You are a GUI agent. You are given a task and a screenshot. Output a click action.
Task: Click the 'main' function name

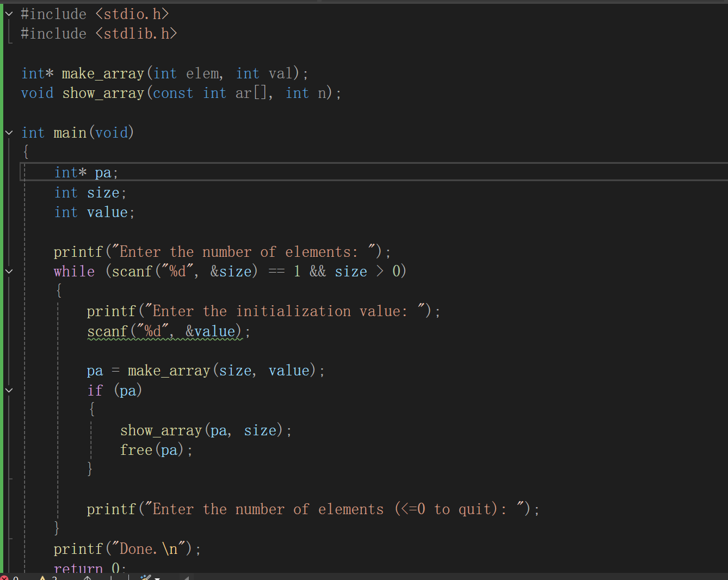point(70,133)
